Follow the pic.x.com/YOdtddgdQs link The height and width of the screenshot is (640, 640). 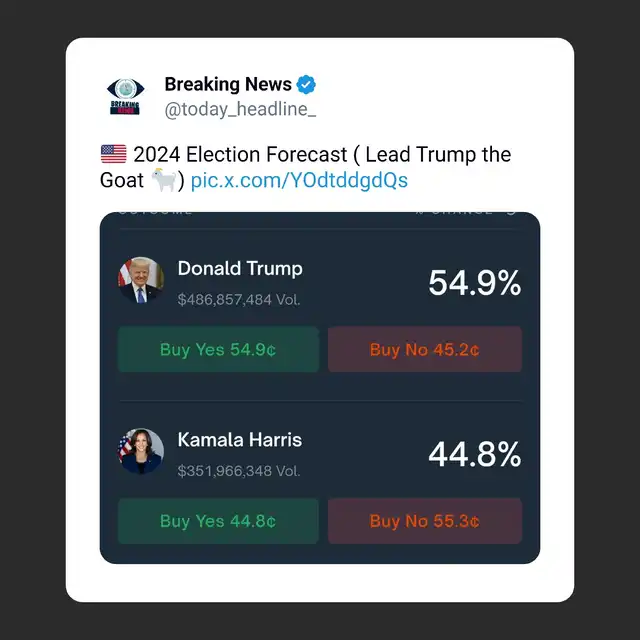click(x=299, y=180)
